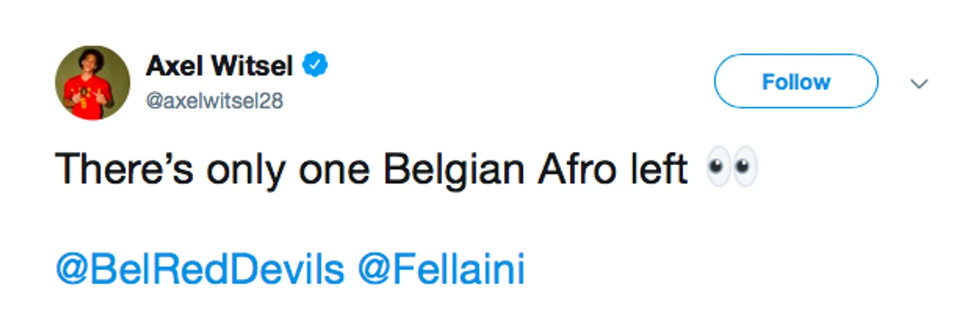Click Axel Witsel's profile picture
The image size is (980, 321).
tap(93, 83)
